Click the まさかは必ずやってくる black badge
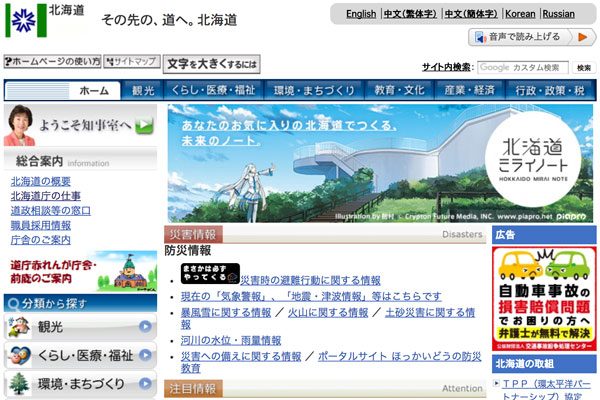Screen dimensions: 600x400 coord(210,273)
